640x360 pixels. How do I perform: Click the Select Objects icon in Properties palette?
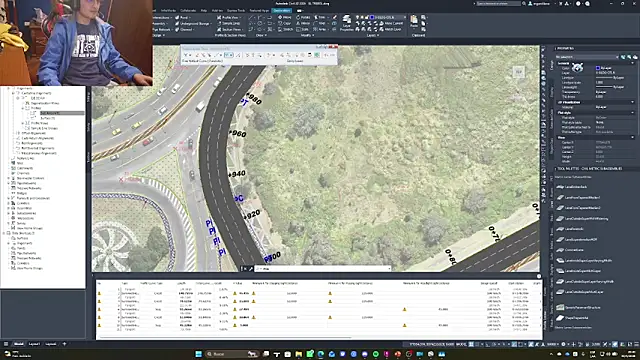[x=629, y=57]
